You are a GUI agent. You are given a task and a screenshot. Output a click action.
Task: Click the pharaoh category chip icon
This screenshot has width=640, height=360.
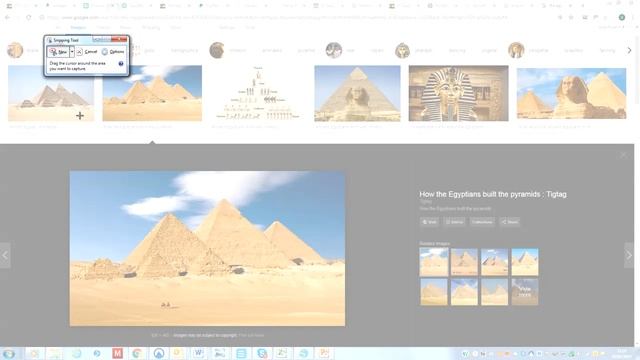pyautogui.click(x=402, y=50)
